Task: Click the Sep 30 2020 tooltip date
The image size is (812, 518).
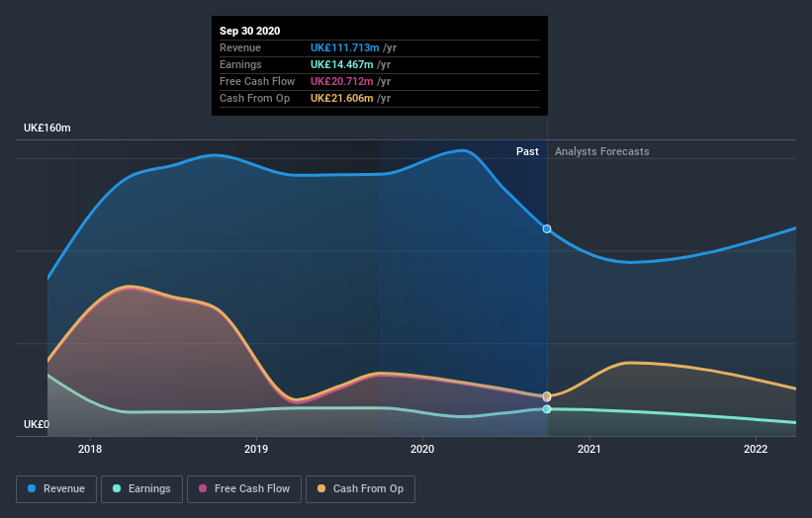Action: click(x=249, y=31)
